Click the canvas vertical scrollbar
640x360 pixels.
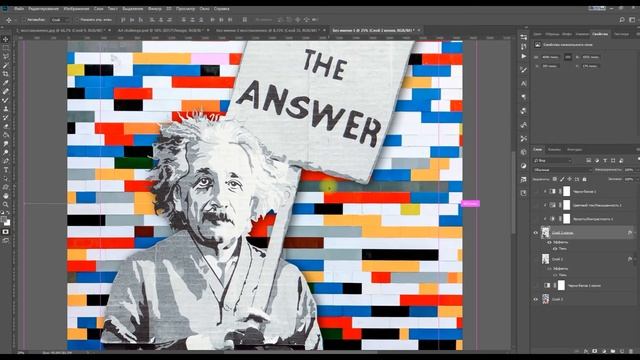point(514,194)
